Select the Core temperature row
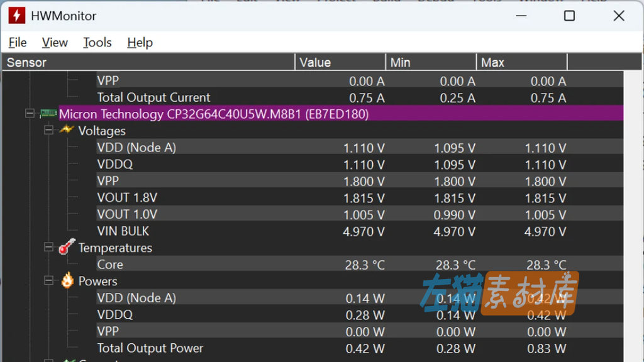 click(x=360, y=265)
